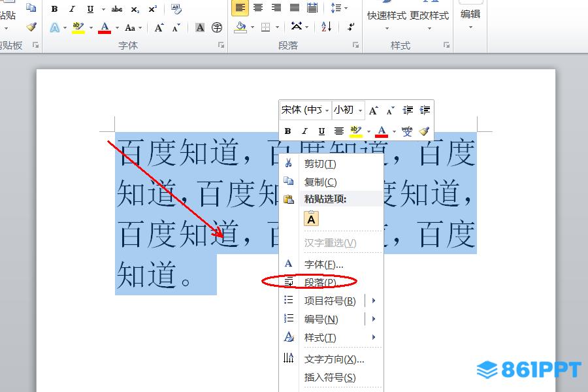
Task: Justify the paragraph using the ribbon
Action: tap(295, 8)
